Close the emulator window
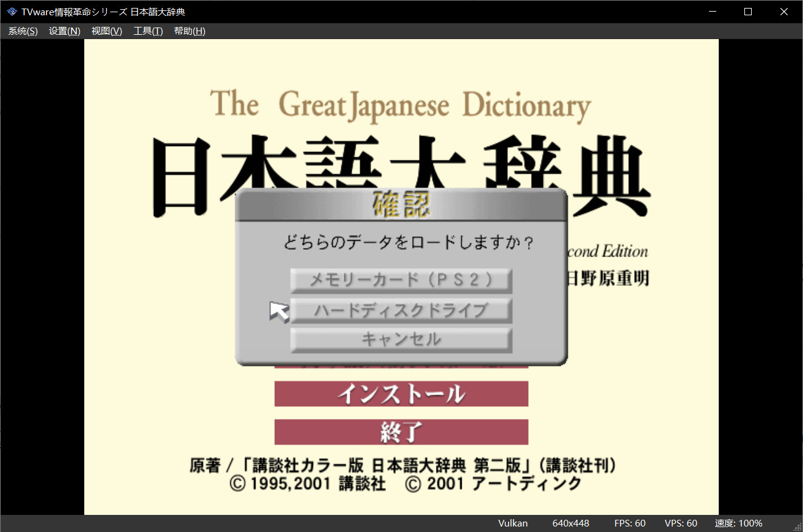This screenshot has height=532, width=803. point(784,12)
